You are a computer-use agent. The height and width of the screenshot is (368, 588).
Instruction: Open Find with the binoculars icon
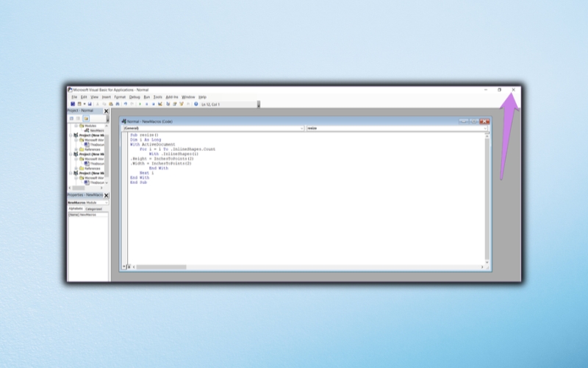click(118, 104)
